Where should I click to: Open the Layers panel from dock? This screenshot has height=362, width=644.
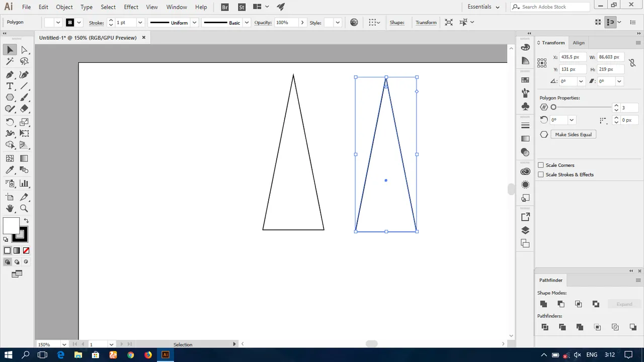pyautogui.click(x=525, y=230)
